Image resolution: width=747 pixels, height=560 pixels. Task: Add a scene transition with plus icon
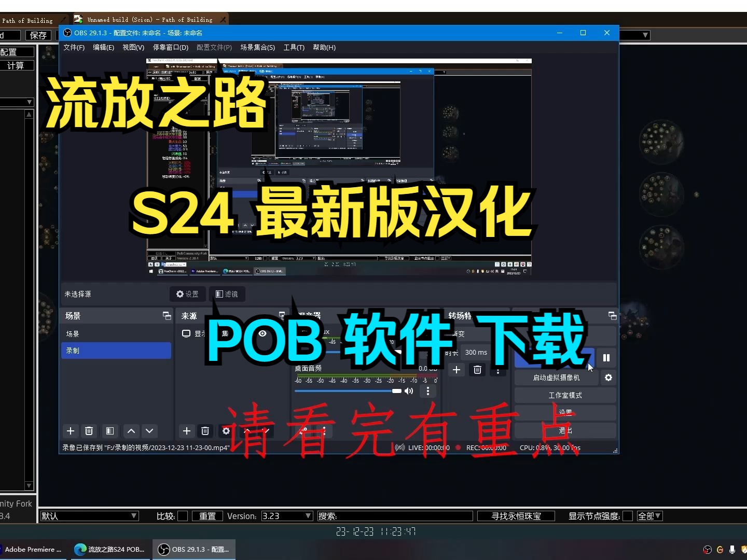(457, 370)
